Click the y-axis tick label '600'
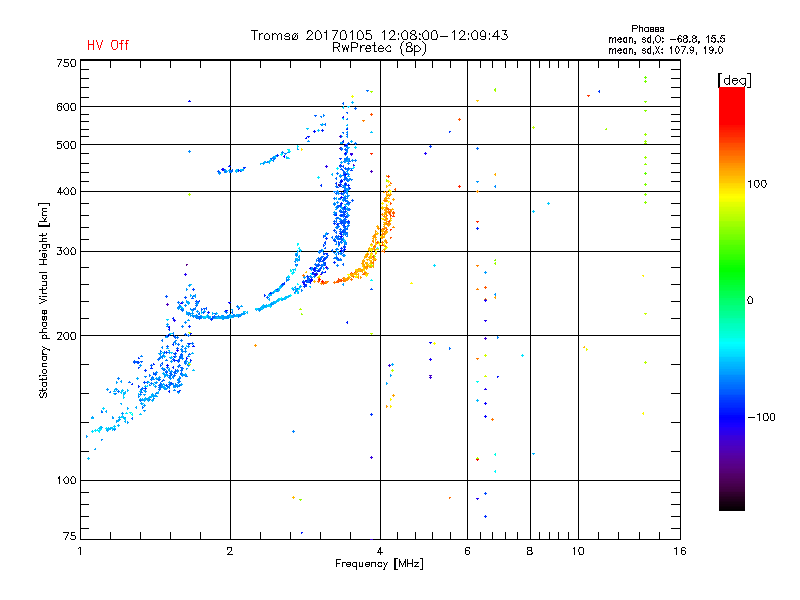This screenshot has height=600, width=800. [66, 107]
